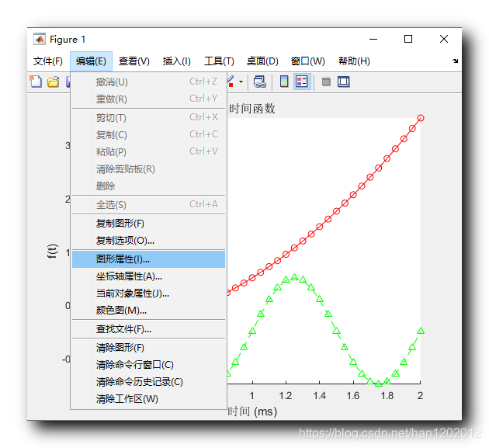Open the 窗口(W) menu
Screen dimensions: 489x448
pyautogui.click(x=308, y=61)
